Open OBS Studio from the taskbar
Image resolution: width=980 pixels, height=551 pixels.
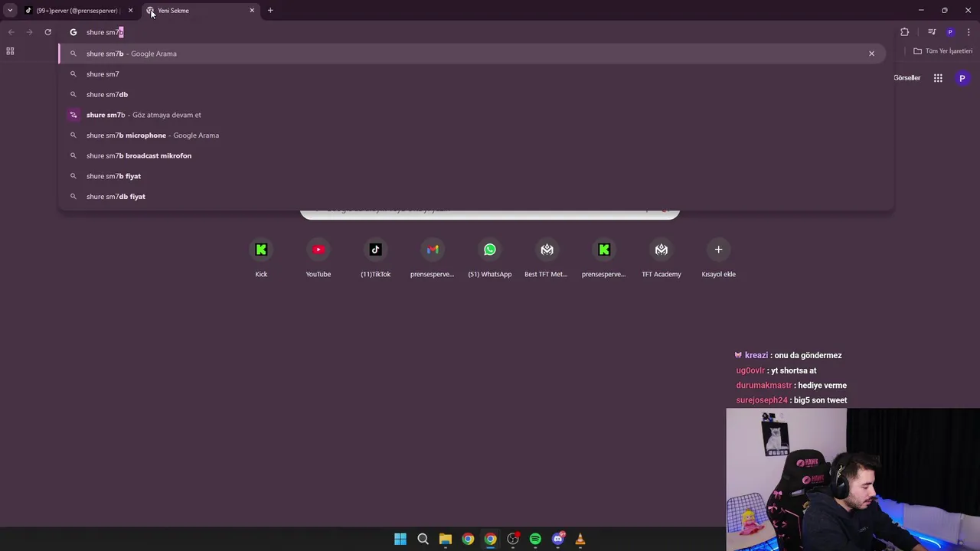[x=513, y=539]
